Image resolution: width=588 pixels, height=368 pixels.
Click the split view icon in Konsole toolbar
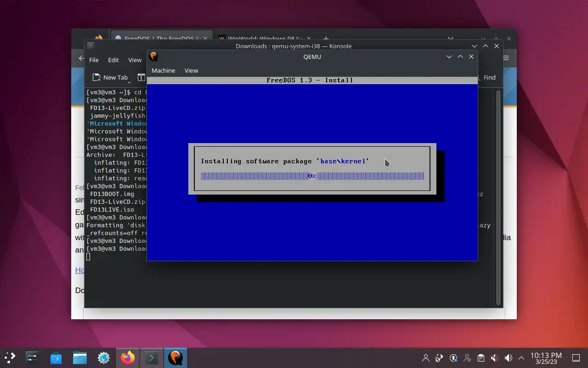tap(141, 77)
